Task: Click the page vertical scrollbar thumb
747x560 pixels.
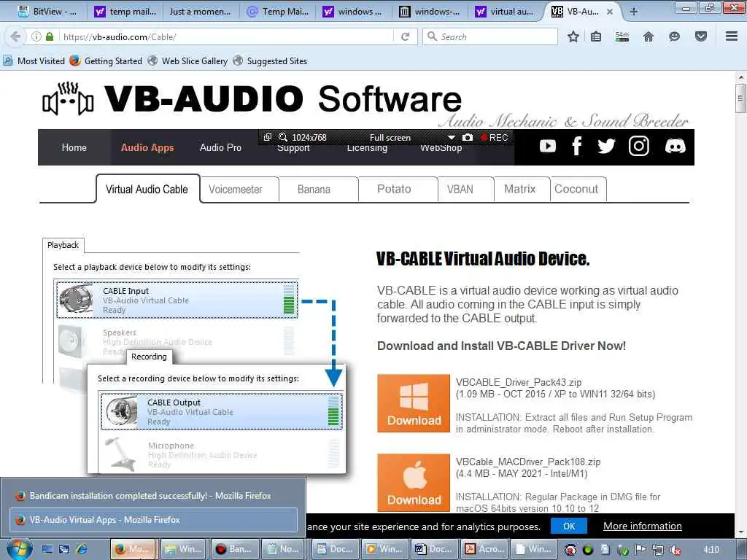Action: tap(740, 98)
